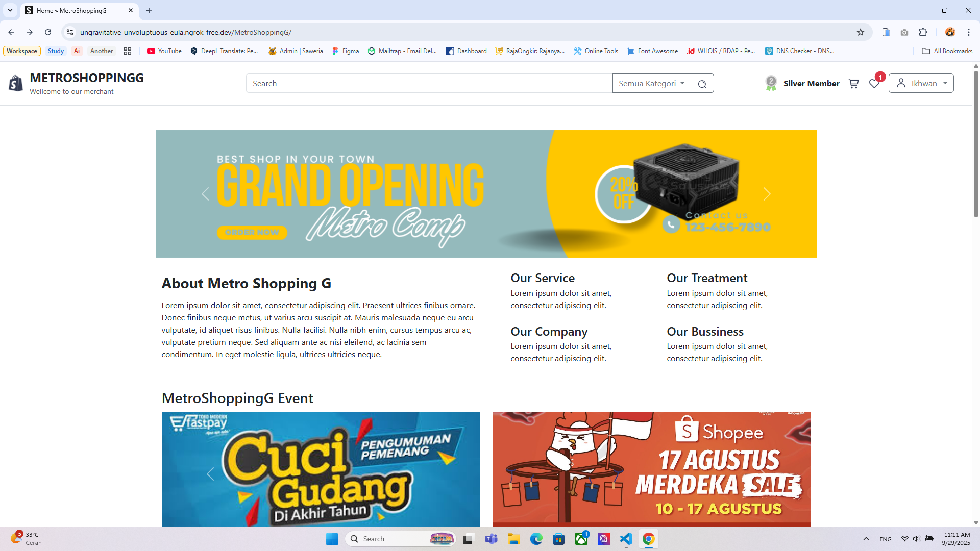This screenshot has width=980, height=551.
Task: Open the Study bookmark folder
Action: click(x=56, y=51)
